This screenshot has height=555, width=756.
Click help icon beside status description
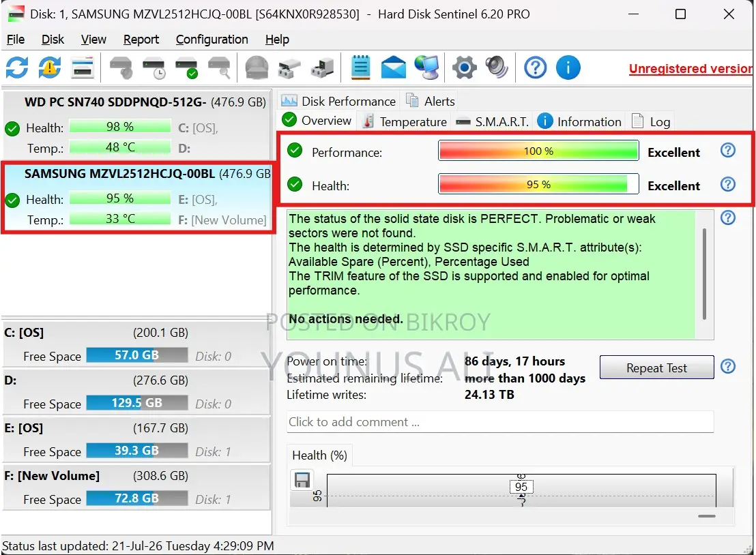(x=727, y=217)
